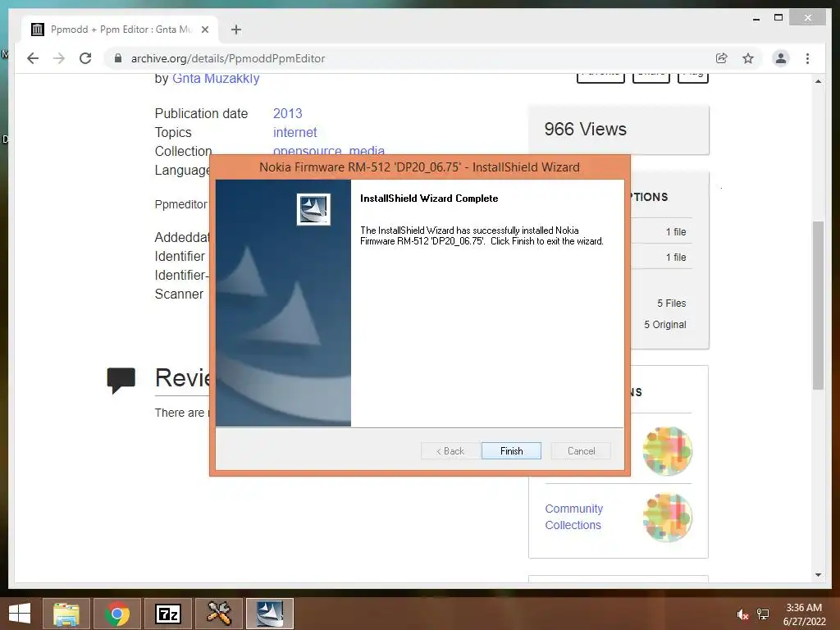This screenshot has height=630, width=840.
Task: Click the greyed-out Back button in the wizard
Action: 450,451
